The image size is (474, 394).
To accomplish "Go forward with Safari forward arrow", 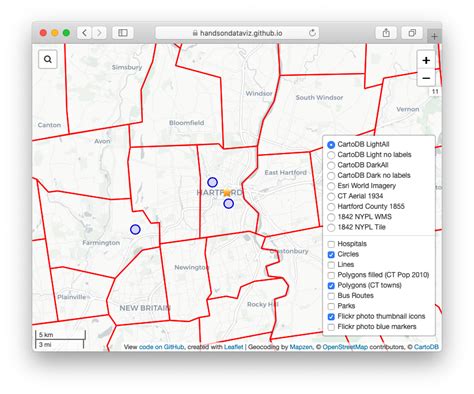I will pos(99,33).
